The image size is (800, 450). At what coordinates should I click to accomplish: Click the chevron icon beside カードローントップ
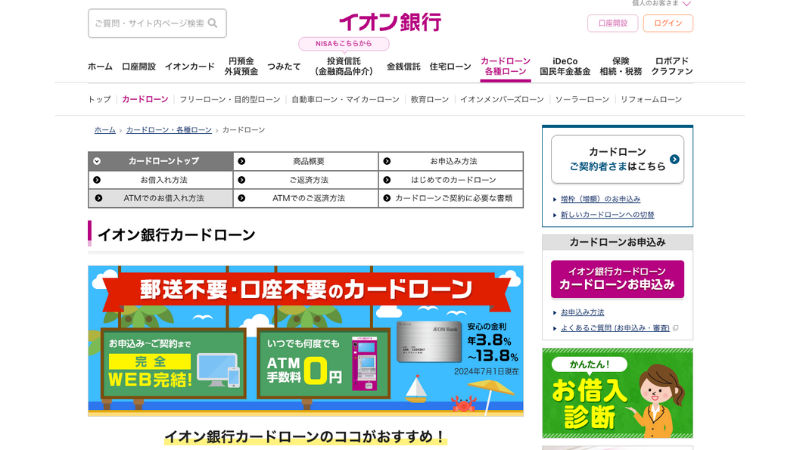pos(97,161)
